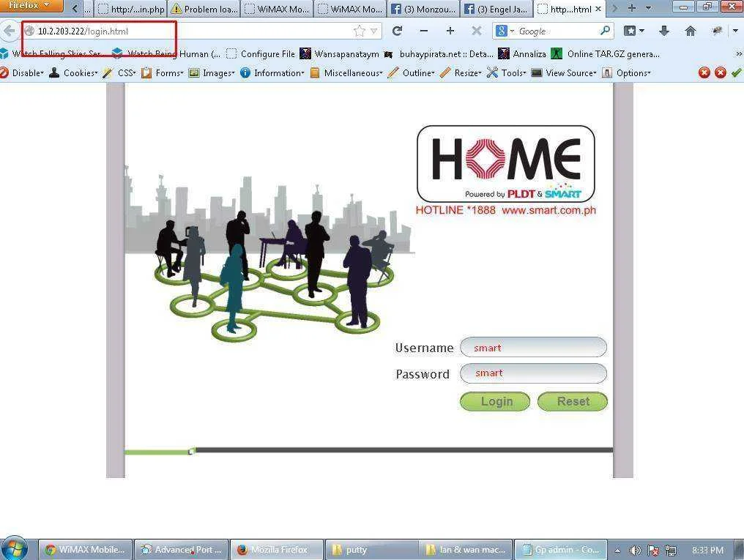744x560 pixels.
Task: Open the Windows Start orb
Action: (14, 549)
